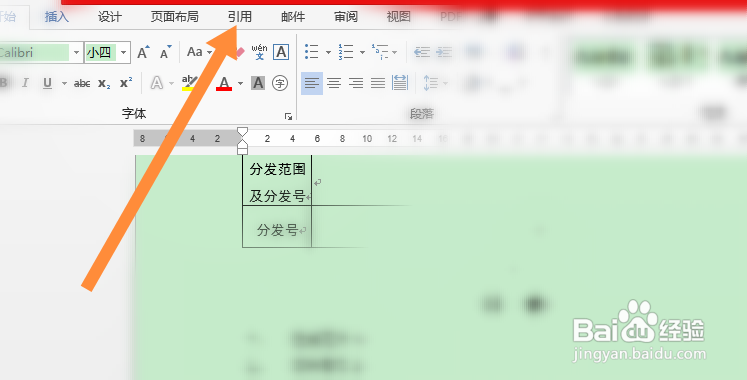Viewport: 747px width, 380px height.
Task: Open the Aa change case dropdown
Action: [200, 52]
